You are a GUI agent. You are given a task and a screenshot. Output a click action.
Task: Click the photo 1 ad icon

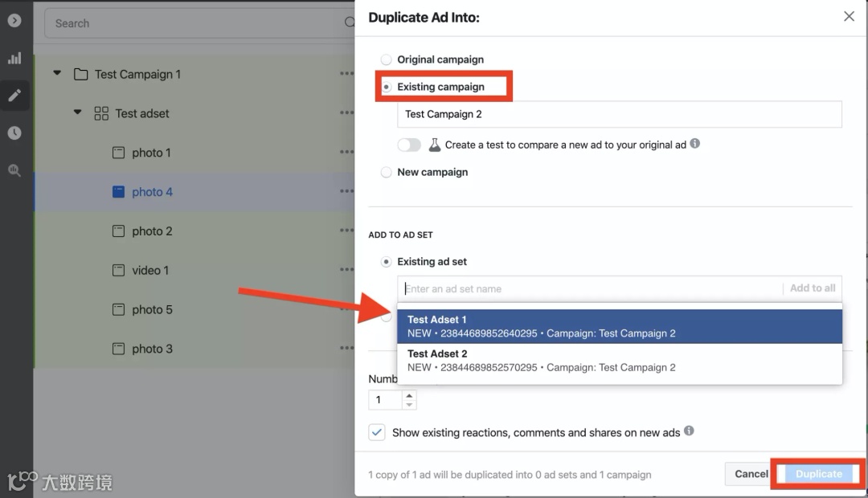(118, 153)
